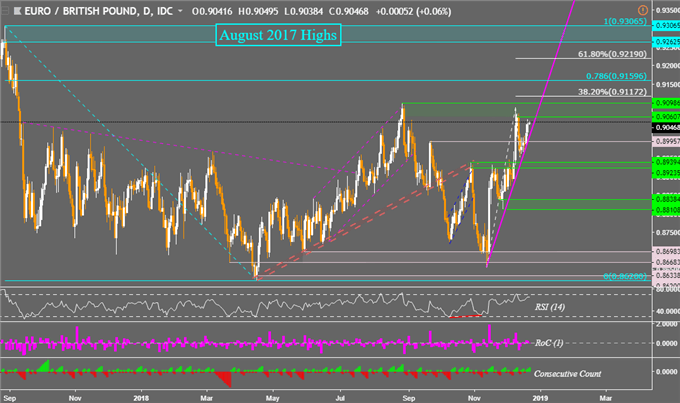Click the 0.87500 price scale value
The height and width of the screenshot is (403, 680).
(667, 233)
